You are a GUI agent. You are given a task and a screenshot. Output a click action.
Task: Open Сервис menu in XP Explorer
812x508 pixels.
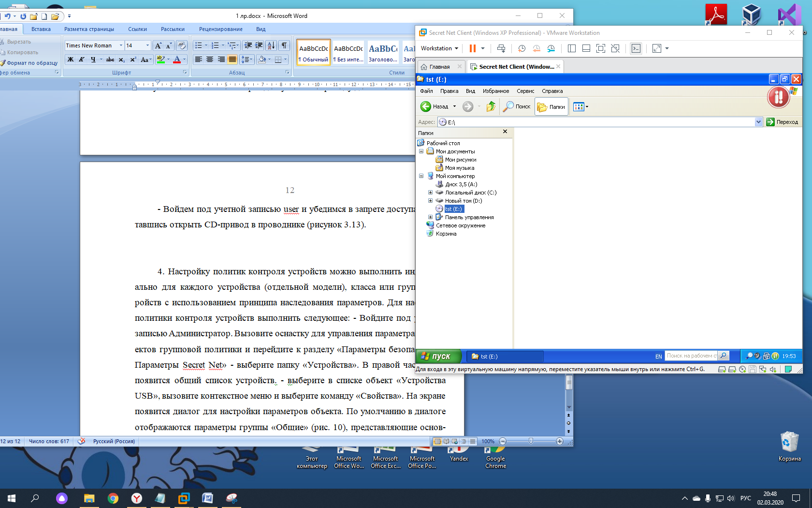pyautogui.click(x=525, y=91)
